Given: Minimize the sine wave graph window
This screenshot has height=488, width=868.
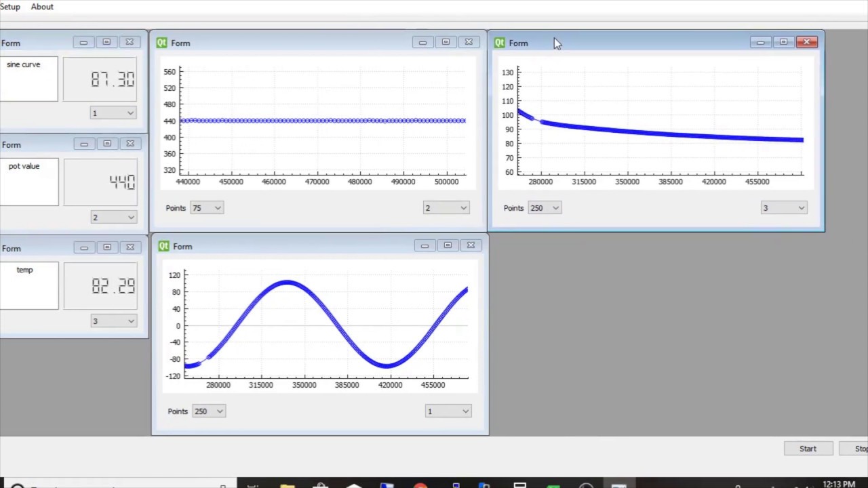Looking at the screenshot, I should (x=425, y=245).
